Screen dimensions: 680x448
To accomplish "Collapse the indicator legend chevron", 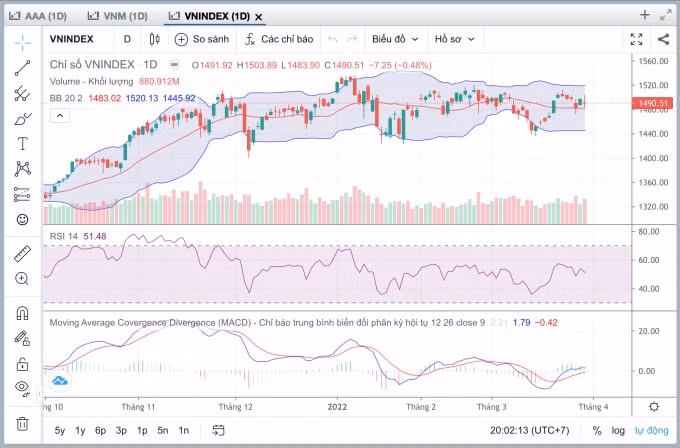I will pos(60,116).
